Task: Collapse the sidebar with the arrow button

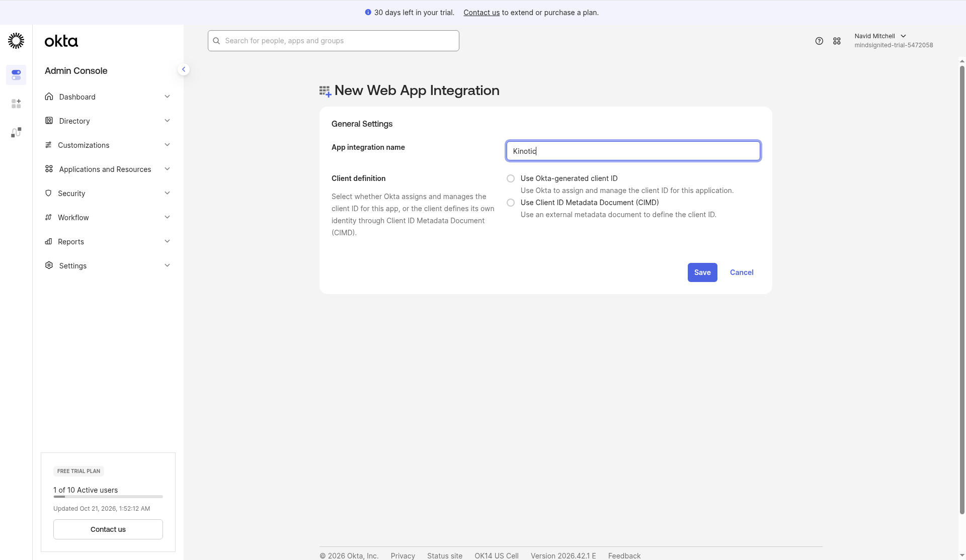Action: coord(184,69)
